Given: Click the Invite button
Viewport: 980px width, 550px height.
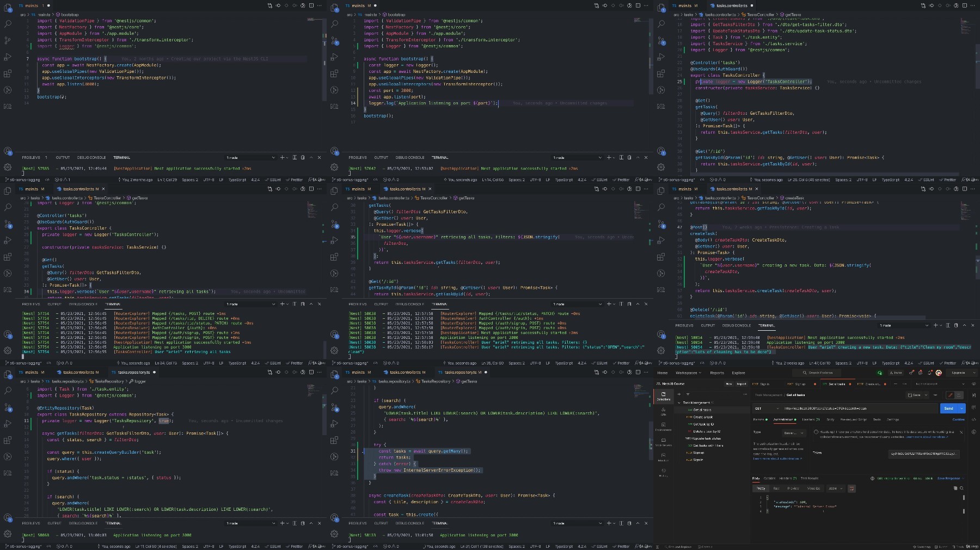Looking at the screenshot, I should (x=896, y=373).
